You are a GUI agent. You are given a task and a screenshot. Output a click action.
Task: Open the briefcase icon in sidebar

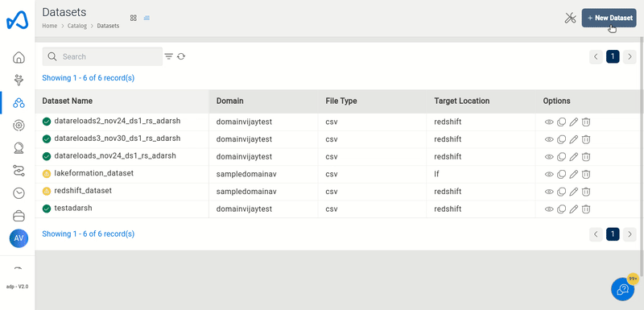[x=19, y=215]
